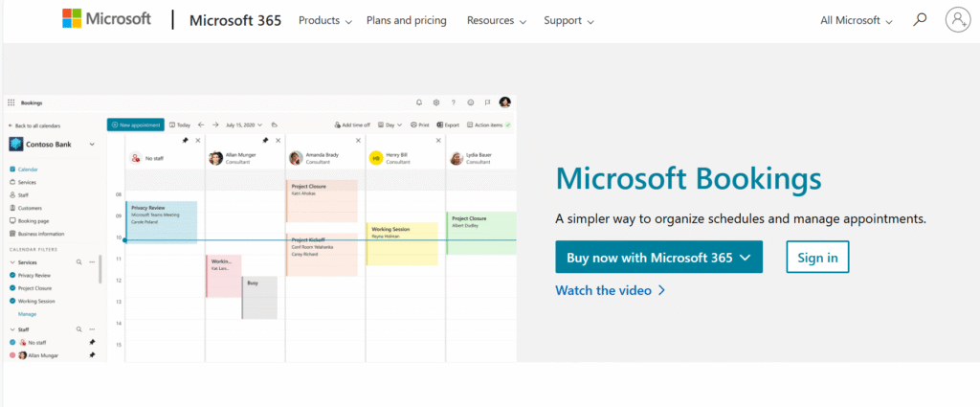Click the tag icon after the date
Screen dimensions: 980x407
point(275,125)
